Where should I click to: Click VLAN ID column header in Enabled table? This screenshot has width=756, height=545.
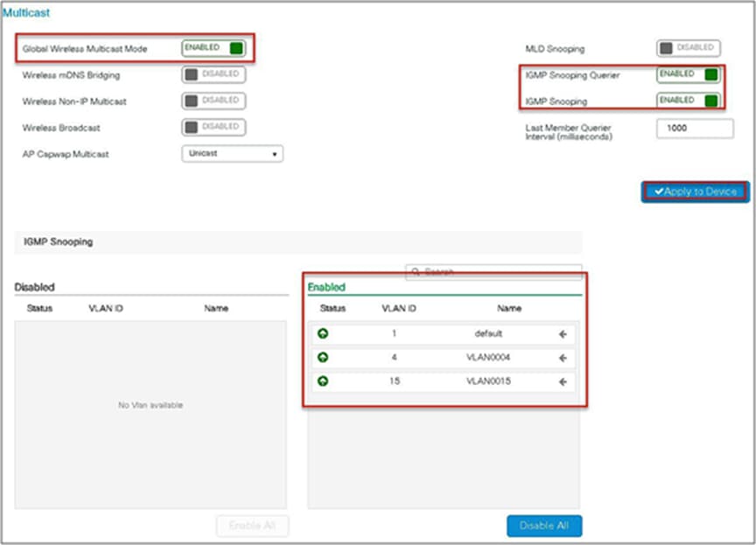tap(399, 309)
